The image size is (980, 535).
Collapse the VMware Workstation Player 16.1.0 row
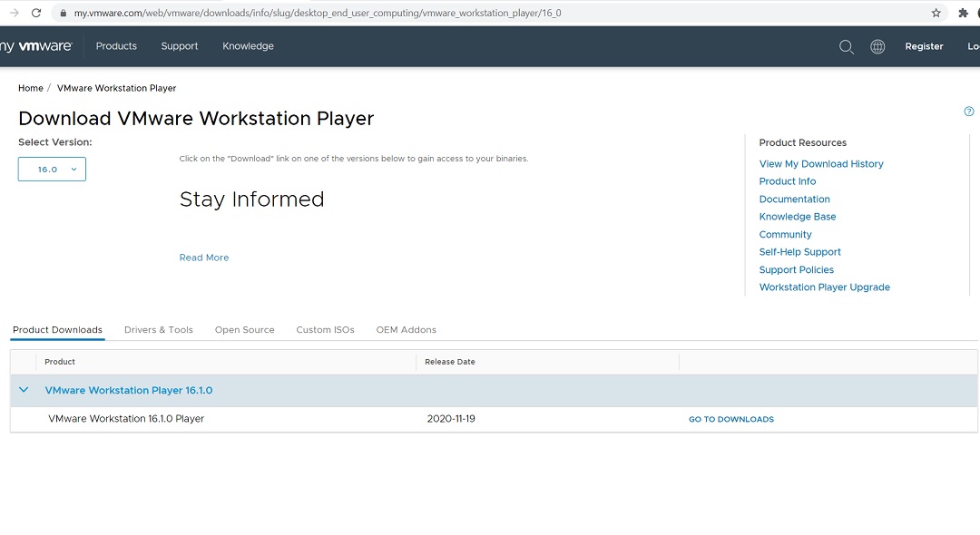(x=24, y=390)
